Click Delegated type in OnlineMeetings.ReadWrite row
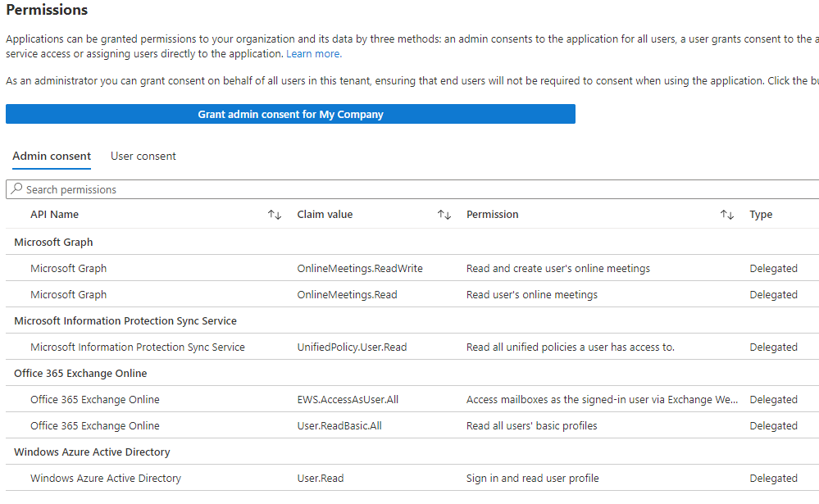819x504 pixels. point(774,269)
